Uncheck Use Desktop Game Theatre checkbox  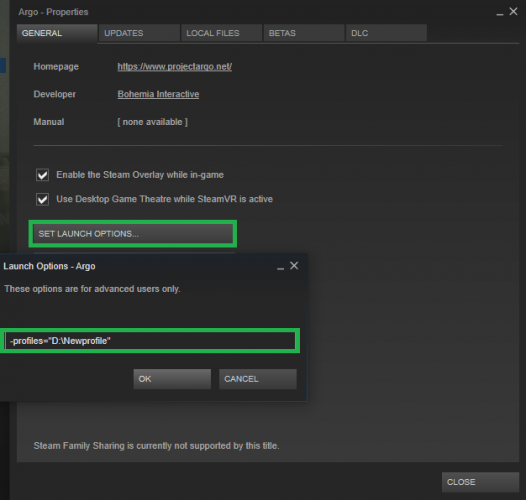coord(42,199)
